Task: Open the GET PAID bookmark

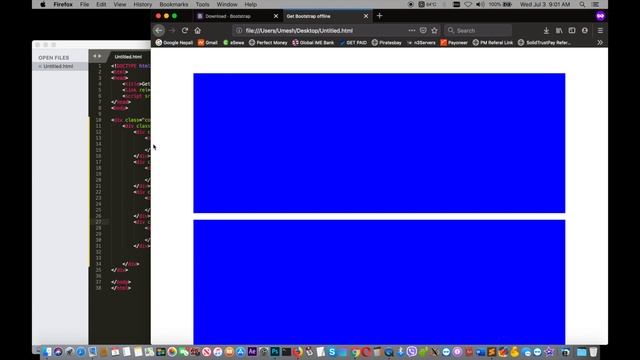Action: [353, 42]
